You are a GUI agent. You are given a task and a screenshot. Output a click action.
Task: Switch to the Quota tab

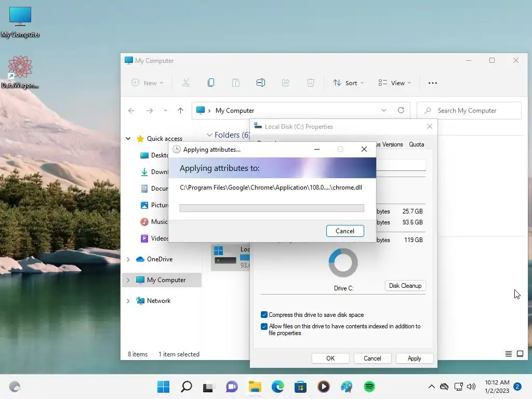pos(416,144)
